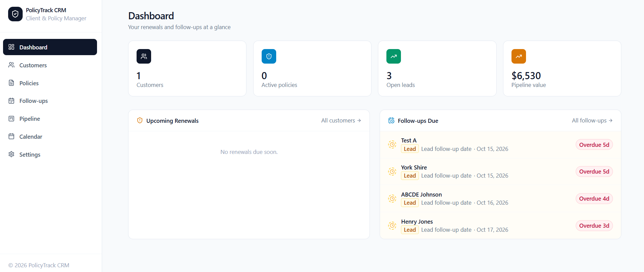Click the Dashboard grid icon in sidebar

tap(11, 47)
